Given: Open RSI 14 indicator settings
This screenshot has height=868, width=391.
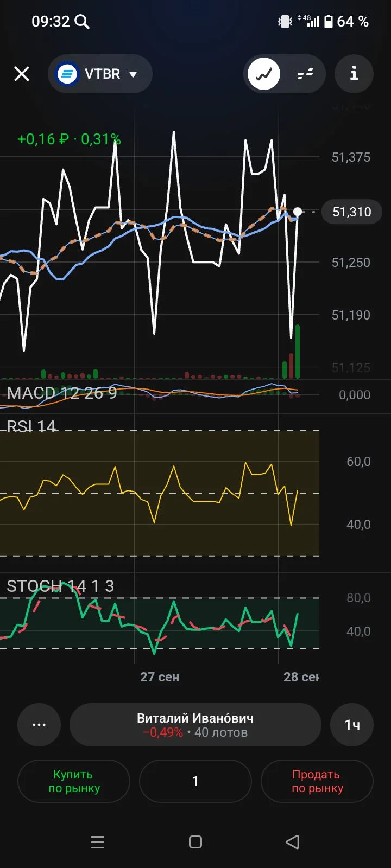Looking at the screenshot, I should tap(31, 426).
